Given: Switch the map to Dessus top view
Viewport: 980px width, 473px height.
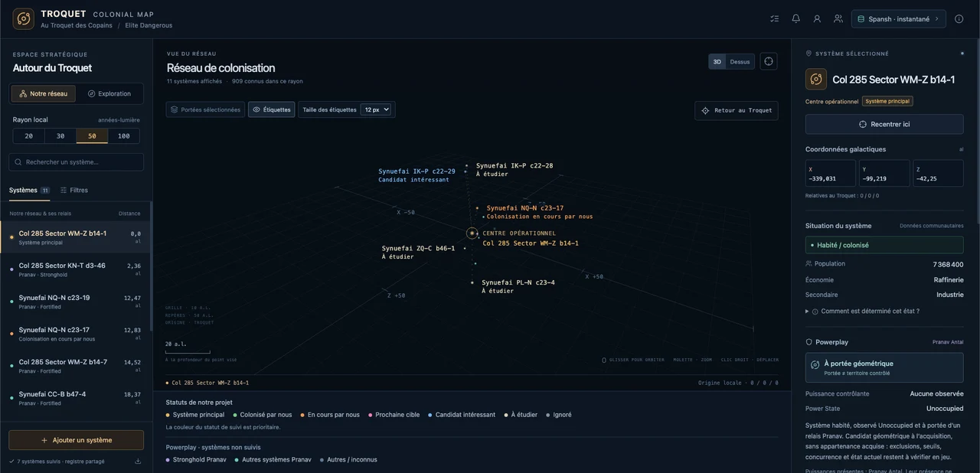Looking at the screenshot, I should (x=740, y=62).
